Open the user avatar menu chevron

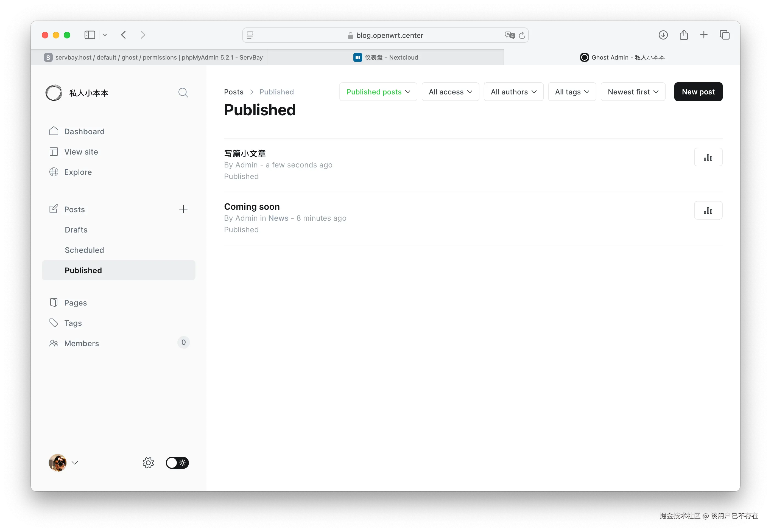click(x=75, y=463)
